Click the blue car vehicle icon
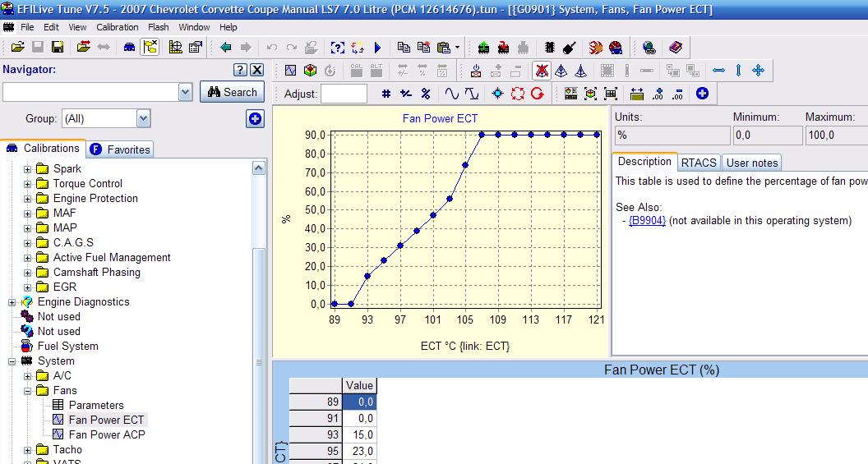 click(x=129, y=48)
